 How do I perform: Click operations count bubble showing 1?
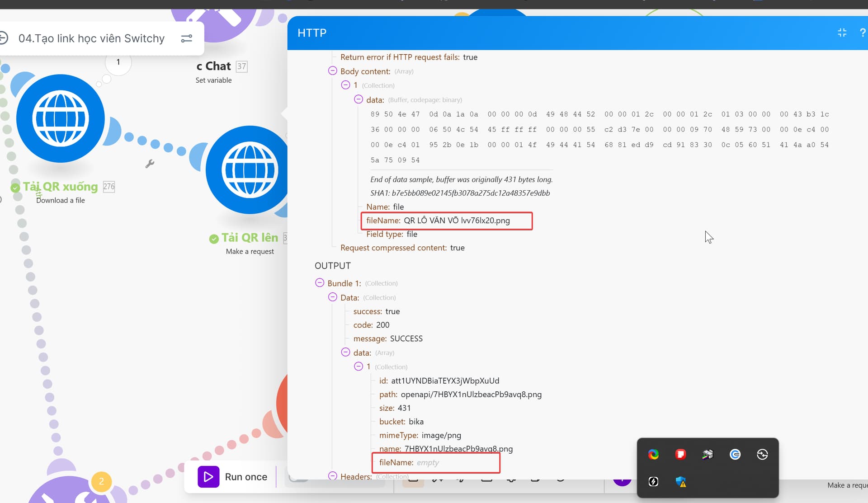[118, 62]
